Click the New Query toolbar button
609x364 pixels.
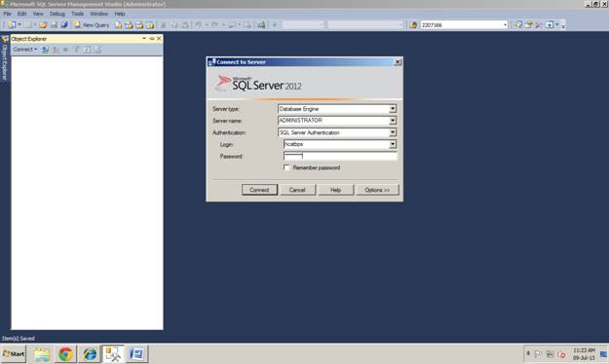click(x=92, y=25)
